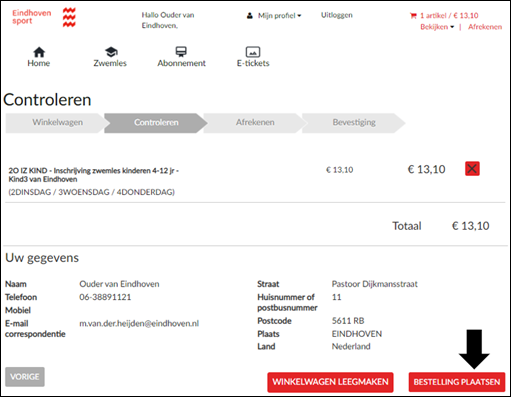The width and height of the screenshot is (511, 397).
Task: Jump to the Afrekenen step arrow
Action: click(255, 123)
